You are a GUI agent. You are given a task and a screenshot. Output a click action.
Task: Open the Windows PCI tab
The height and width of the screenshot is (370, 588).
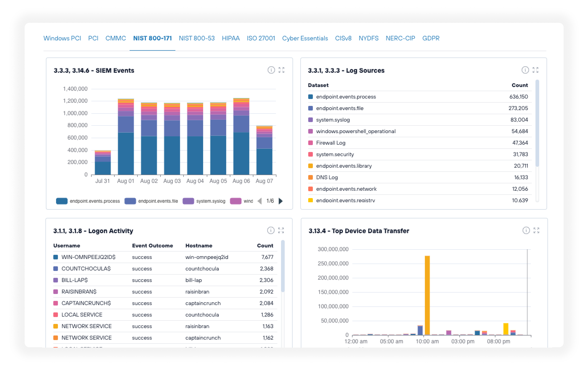[x=62, y=38]
